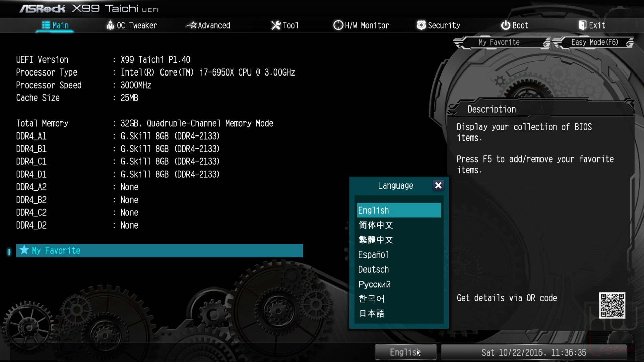Click the Processor Type value i7-6950X
The image size is (644, 362).
(208, 72)
